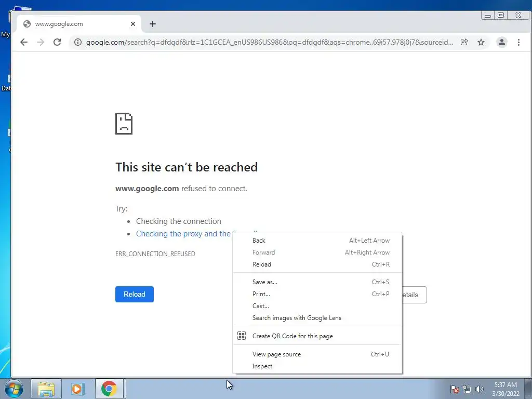The image size is (532, 399).
Task: Click the reload icon in toolbar
Action: click(x=57, y=42)
